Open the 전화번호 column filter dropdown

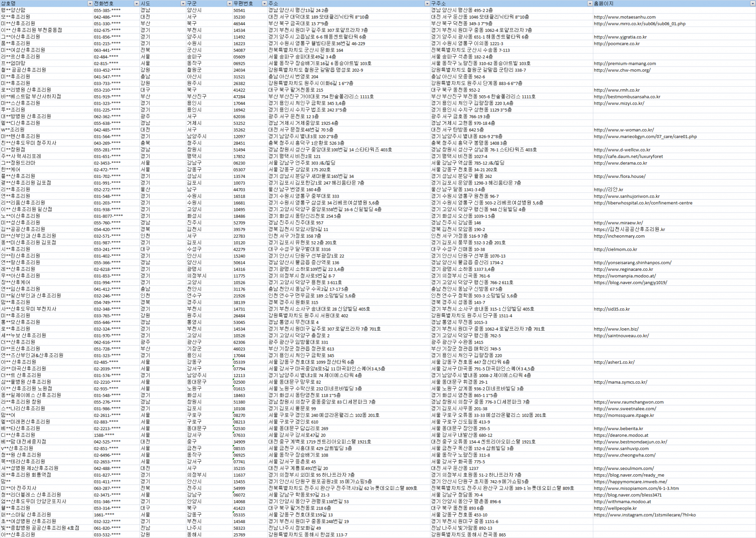click(x=136, y=4)
